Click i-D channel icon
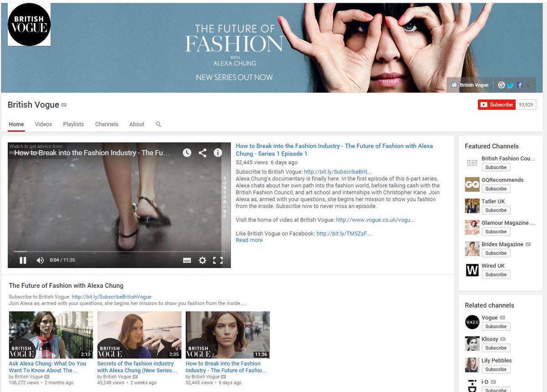 point(472,385)
